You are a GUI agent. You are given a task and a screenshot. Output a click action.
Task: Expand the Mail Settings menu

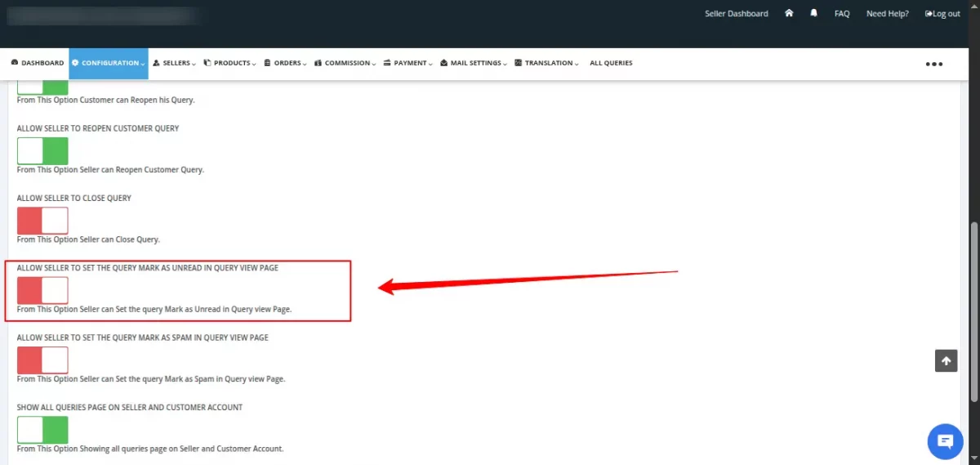474,63
